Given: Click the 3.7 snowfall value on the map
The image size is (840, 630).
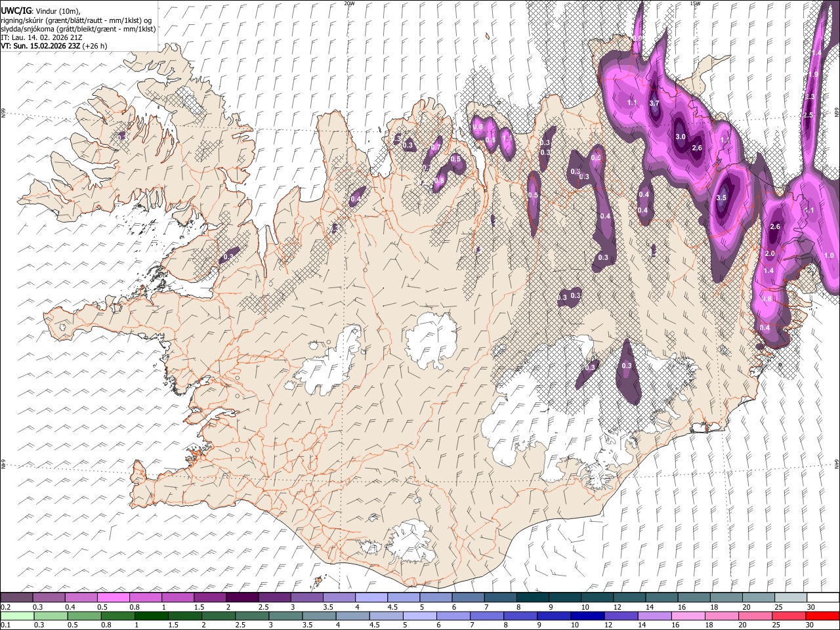Looking at the screenshot, I should [654, 103].
